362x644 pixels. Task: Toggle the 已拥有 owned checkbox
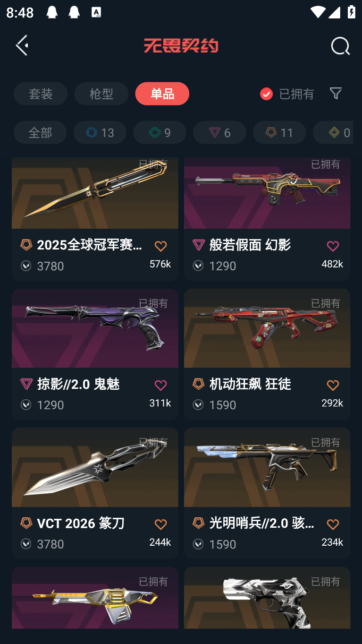click(x=266, y=94)
